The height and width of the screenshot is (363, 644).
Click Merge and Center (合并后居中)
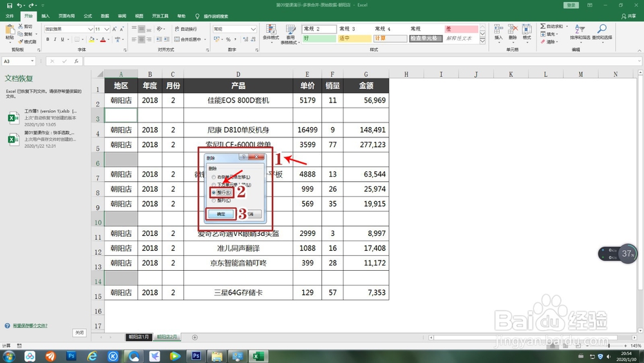[190, 39]
